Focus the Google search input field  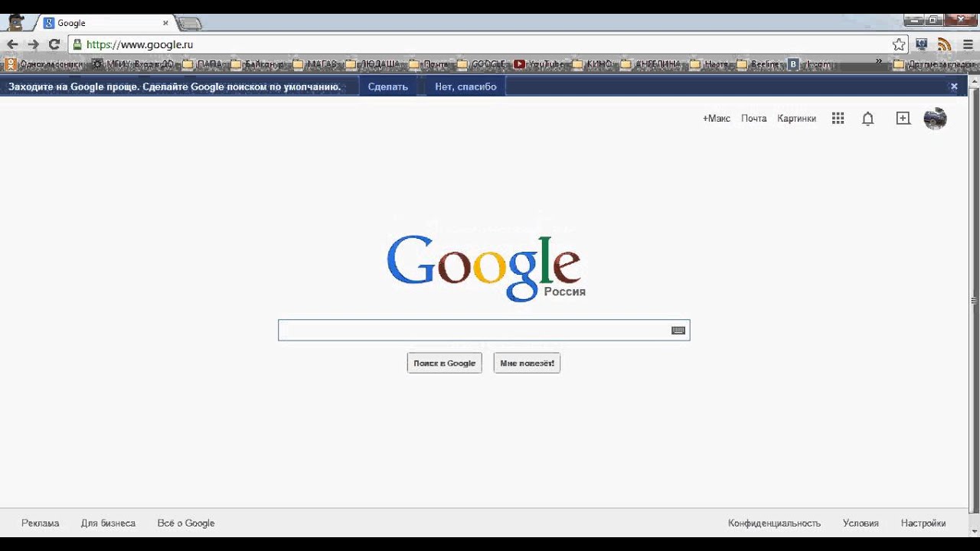click(x=484, y=331)
